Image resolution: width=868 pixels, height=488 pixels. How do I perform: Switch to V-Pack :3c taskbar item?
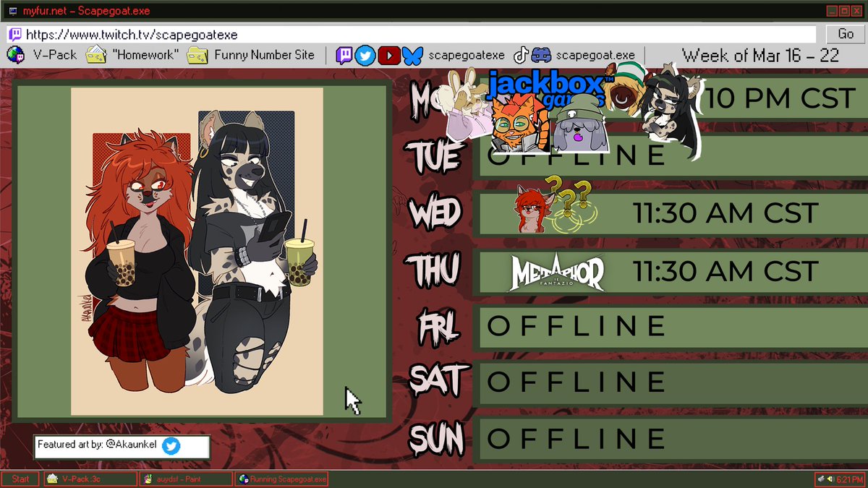90,479
